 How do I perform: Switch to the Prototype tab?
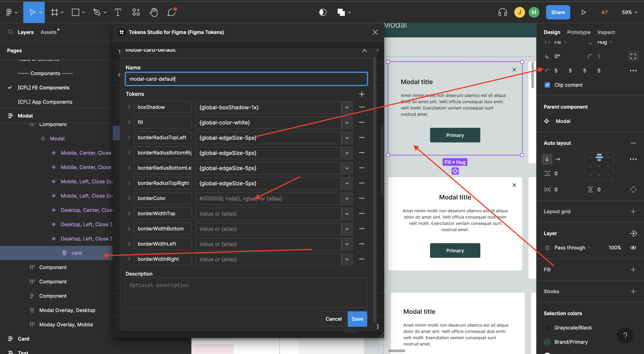click(x=578, y=32)
